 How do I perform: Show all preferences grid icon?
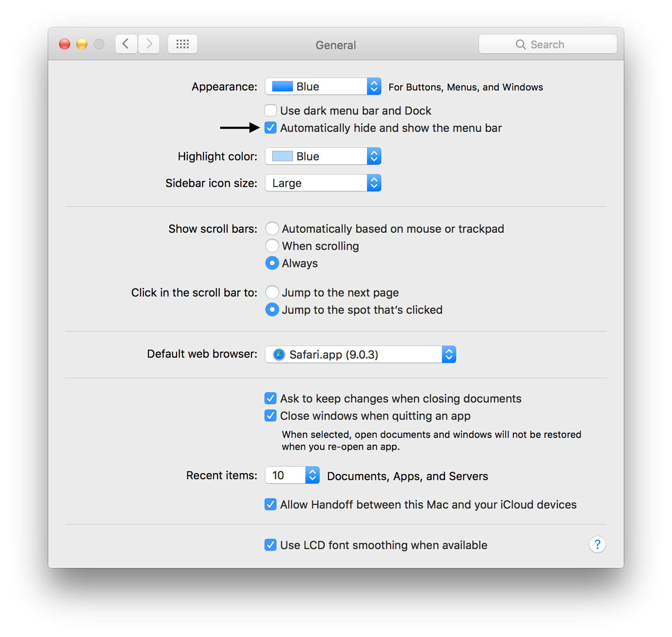pos(183,44)
